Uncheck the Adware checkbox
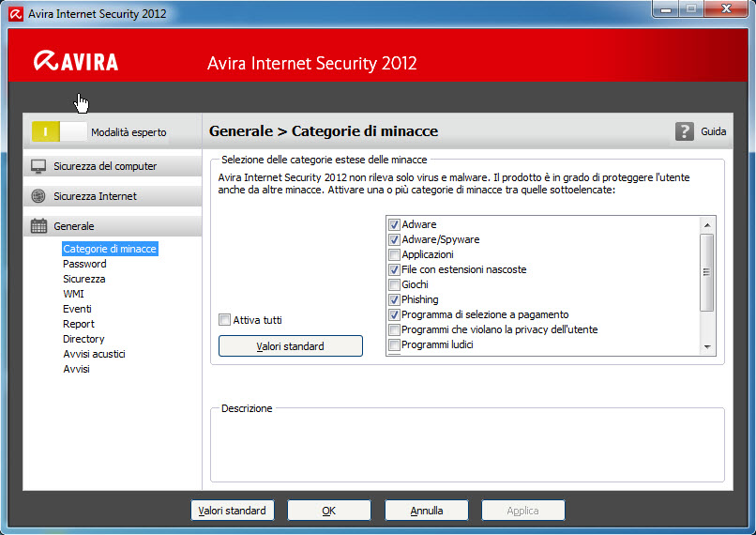 pyautogui.click(x=394, y=225)
